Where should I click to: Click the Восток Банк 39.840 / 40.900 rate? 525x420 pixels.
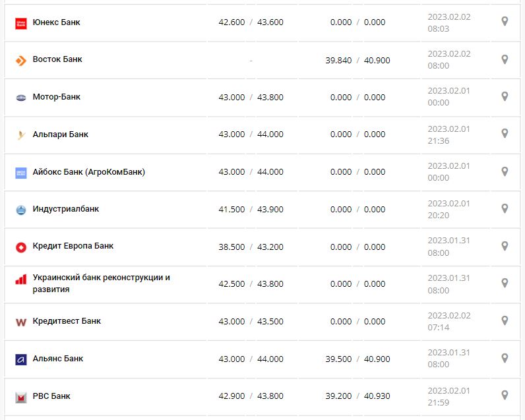click(x=357, y=61)
